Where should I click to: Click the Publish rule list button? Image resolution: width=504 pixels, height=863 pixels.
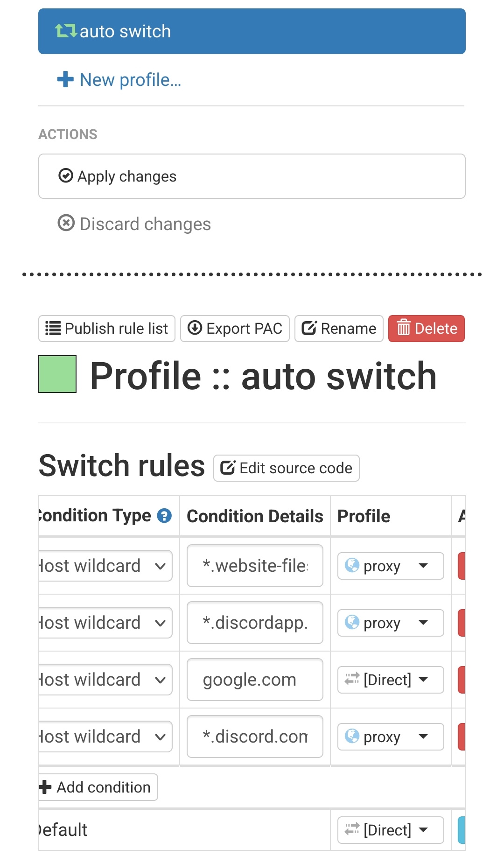coord(107,329)
